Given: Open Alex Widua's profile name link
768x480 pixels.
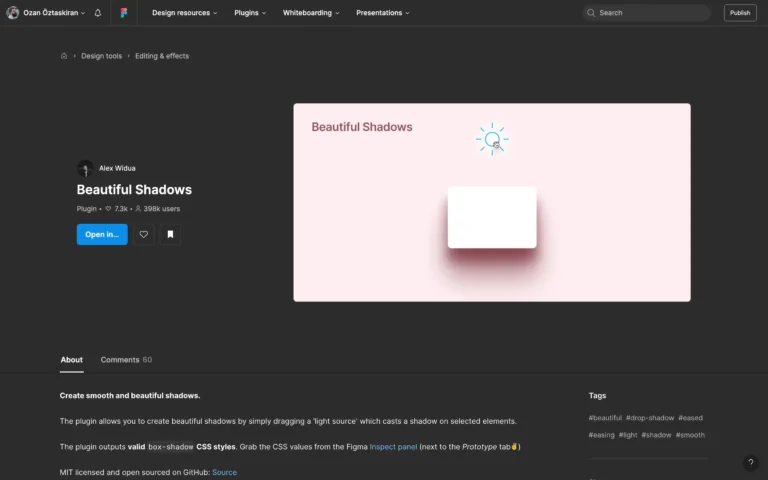Looking at the screenshot, I should click(x=117, y=168).
